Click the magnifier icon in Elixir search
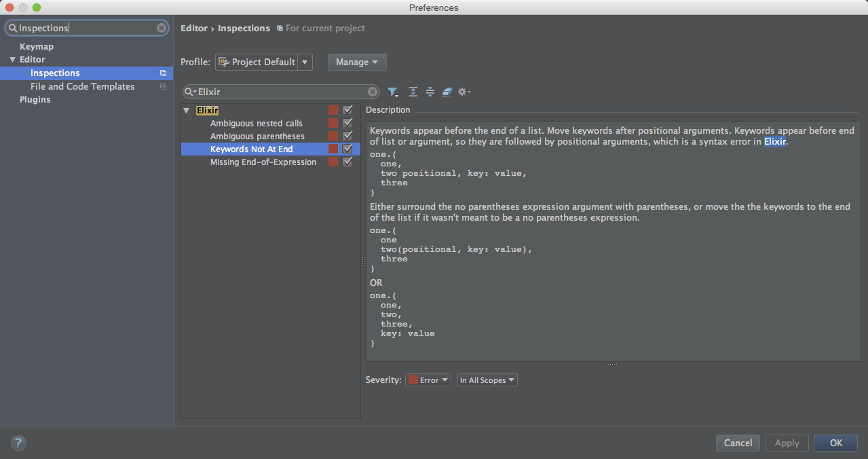The height and width of the screenshot is (459, 868). (190, 92)
